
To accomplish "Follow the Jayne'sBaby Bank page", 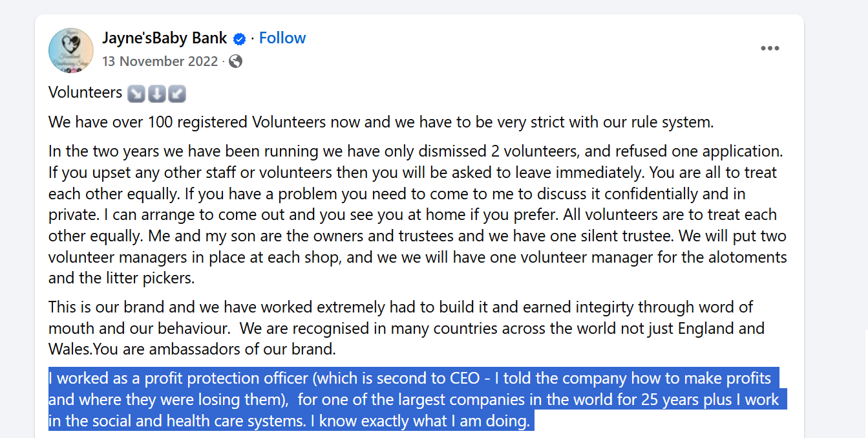I will point(282,38).
